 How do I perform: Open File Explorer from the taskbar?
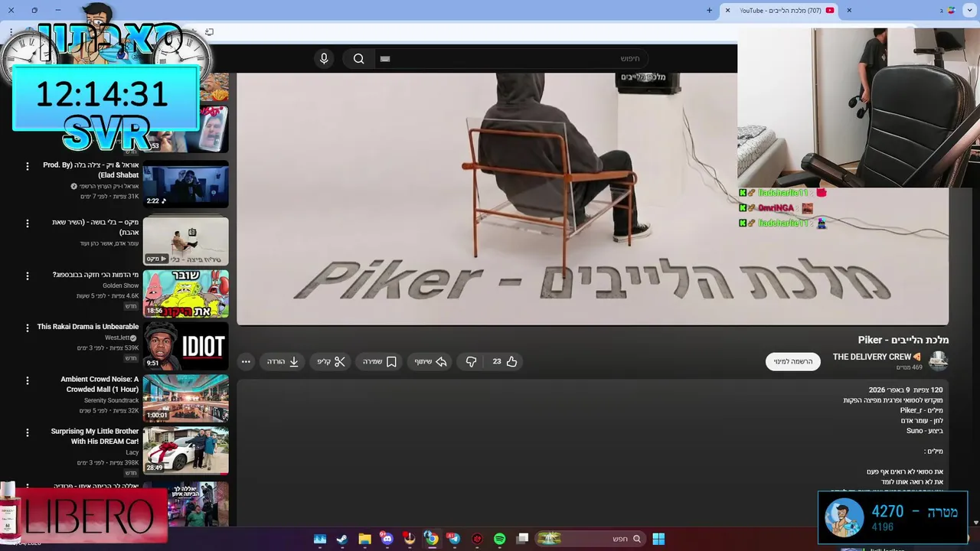coord(364,539)
